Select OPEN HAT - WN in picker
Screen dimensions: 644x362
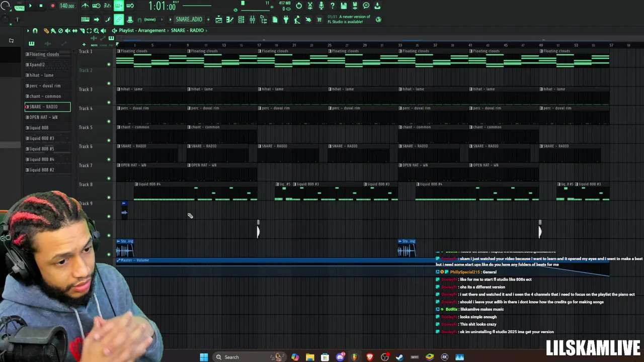pyautogui.click(x=47, y=117)
